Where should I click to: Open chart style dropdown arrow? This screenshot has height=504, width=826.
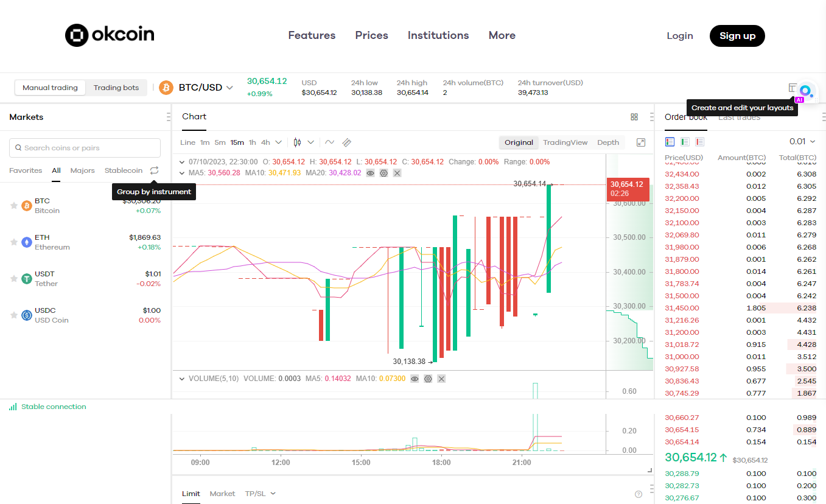coord(310,142)
